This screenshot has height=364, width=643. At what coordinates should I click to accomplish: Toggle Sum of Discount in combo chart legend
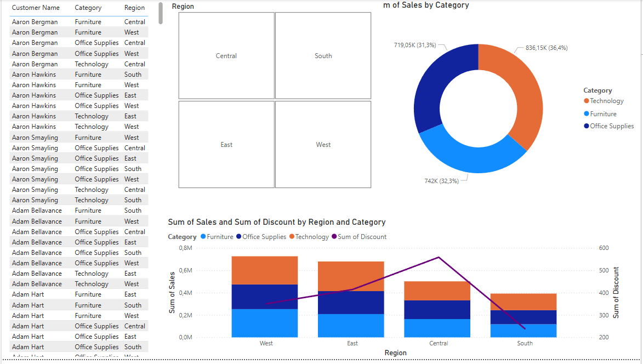pos(361,237)
